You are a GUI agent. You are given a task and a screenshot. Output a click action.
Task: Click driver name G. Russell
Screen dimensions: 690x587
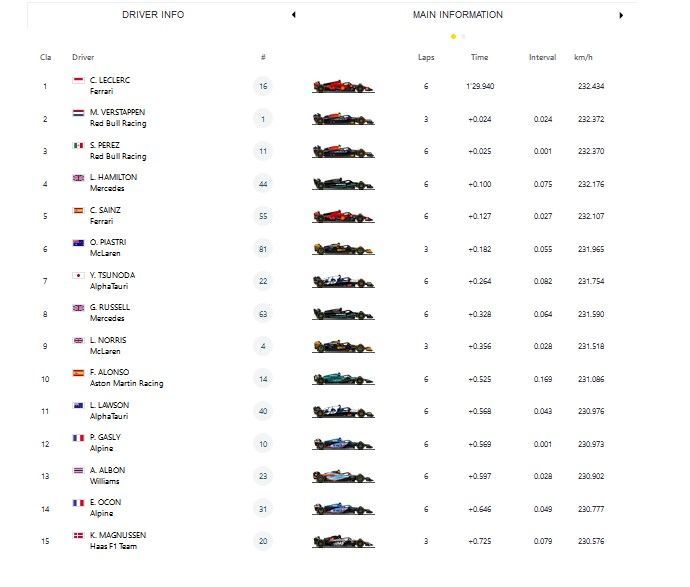click(x=109, y=307)
